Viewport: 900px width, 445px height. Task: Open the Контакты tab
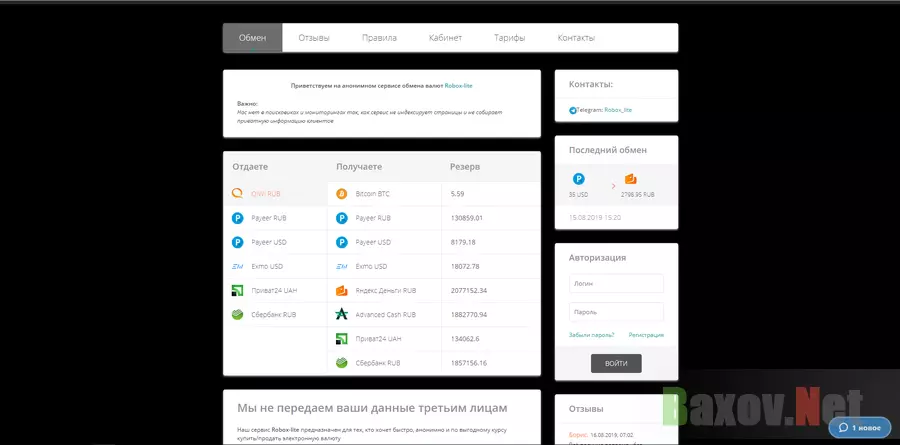[576, 38]
